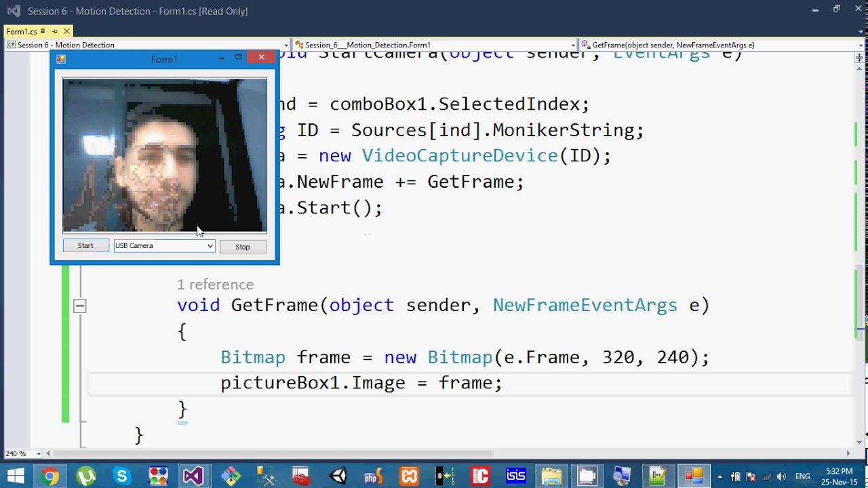Click the Windows Start button
868x488 pixels.
tap(15, 476)
